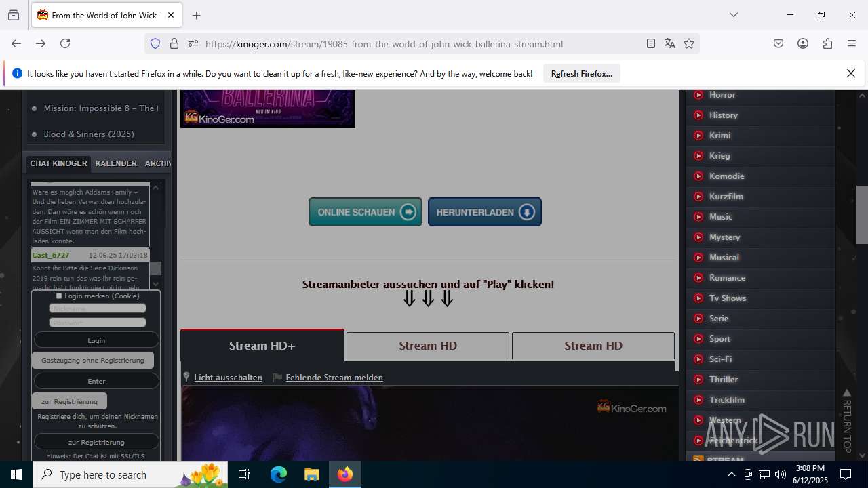
Task: Open Windows notification center icon
Action: [x=846, y=474]
